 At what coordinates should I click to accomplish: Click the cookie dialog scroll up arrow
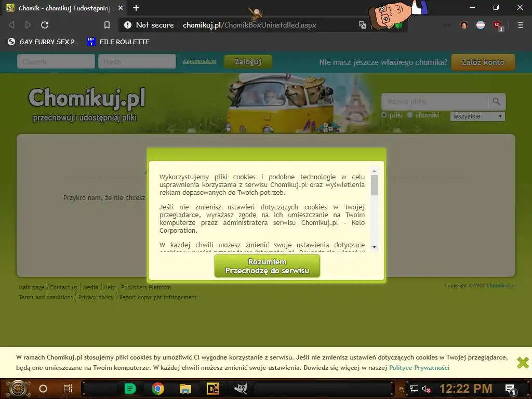[x=374, y=171]
